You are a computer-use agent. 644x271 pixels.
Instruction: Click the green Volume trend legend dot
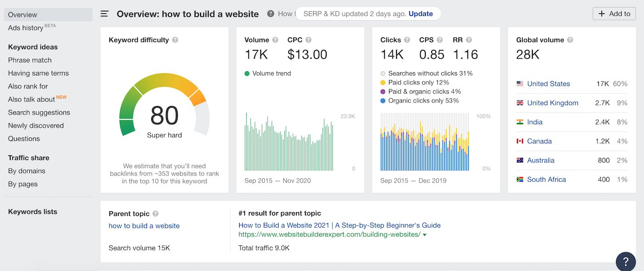247,74
